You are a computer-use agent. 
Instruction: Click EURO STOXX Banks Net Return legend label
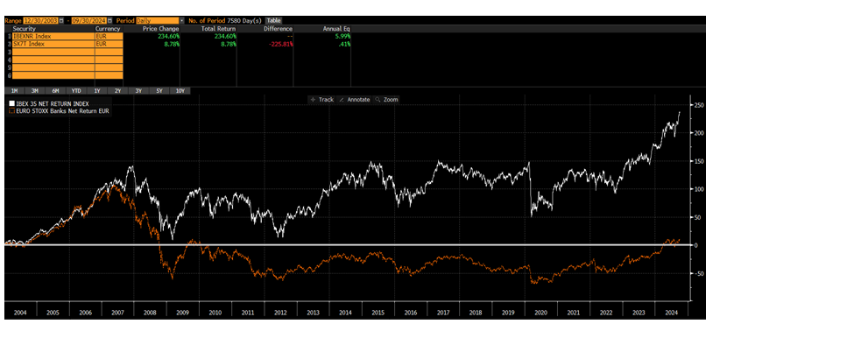pos(62,110)
